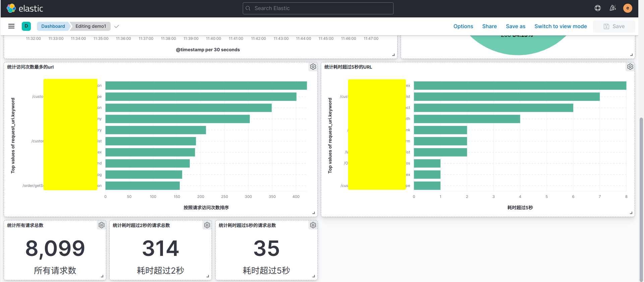
Task: Open the Share menu
Action: pos(489,26)
